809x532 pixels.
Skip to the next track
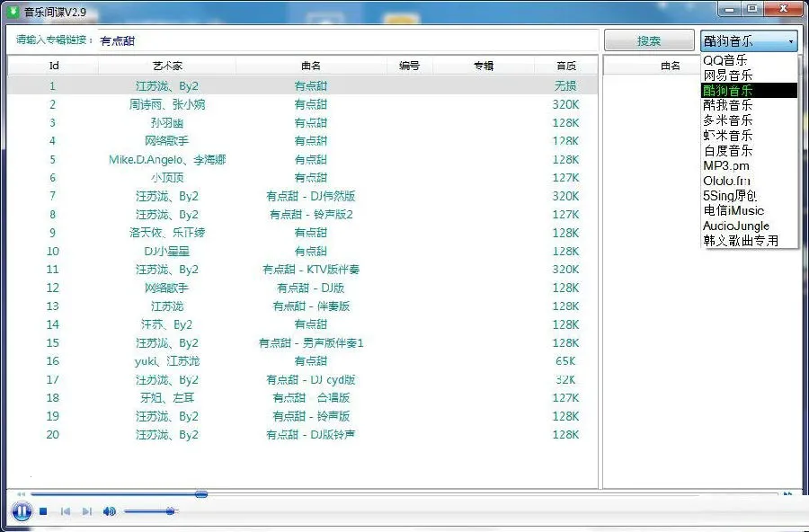[x=86, y=510]
